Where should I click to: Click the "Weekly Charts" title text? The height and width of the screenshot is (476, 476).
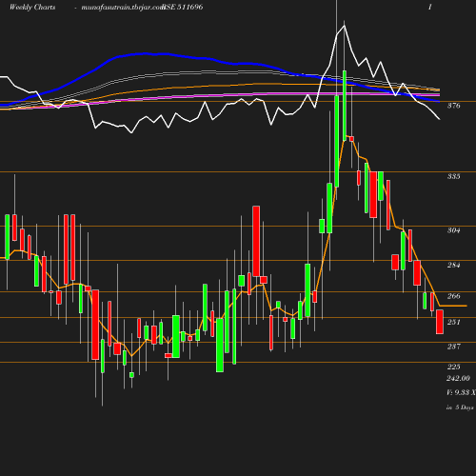point(32,7)
